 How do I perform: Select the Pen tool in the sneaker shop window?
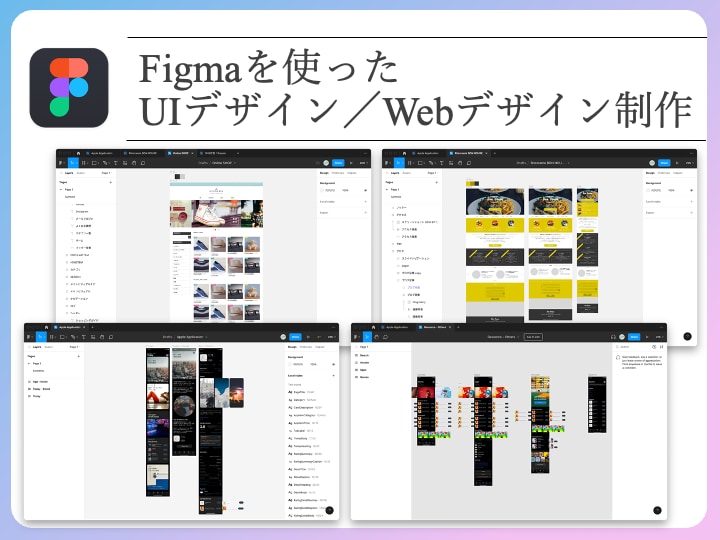tap(106, 163)
